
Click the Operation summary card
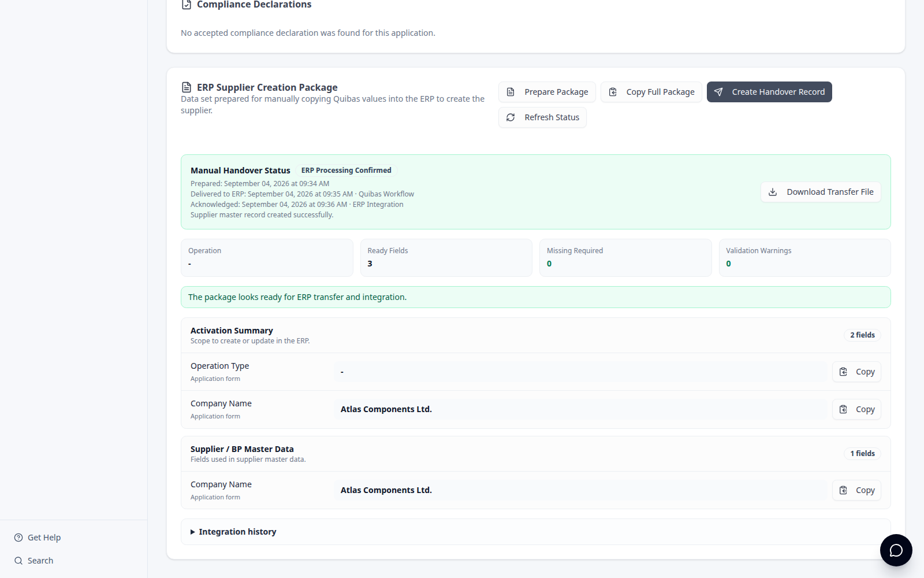tap(267, 258)
